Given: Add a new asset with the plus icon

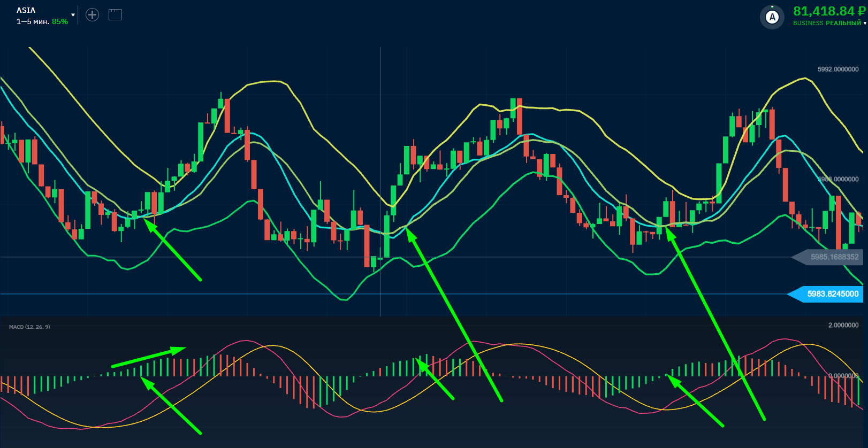Looking at the screenshot, I should 92,15.
